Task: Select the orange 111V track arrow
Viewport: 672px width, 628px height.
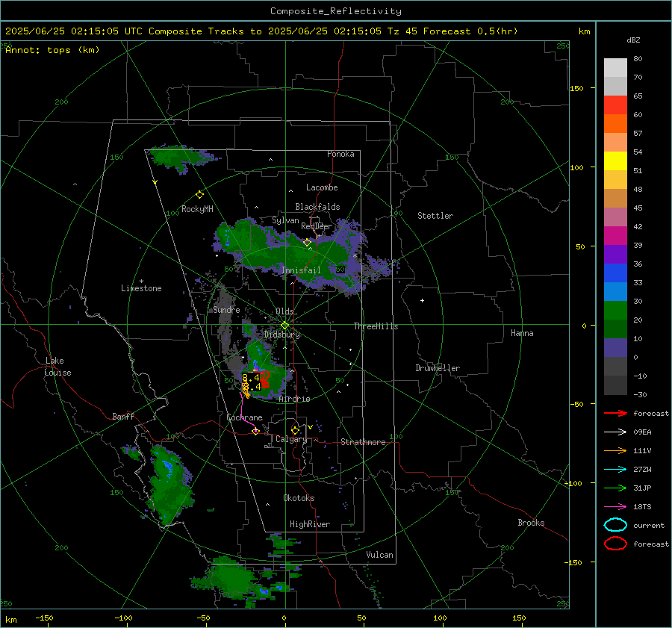Action: [615, 450]
